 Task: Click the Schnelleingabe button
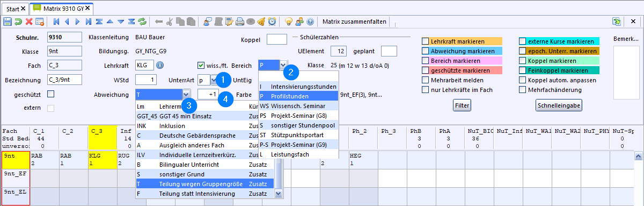(x=559, y=105)
